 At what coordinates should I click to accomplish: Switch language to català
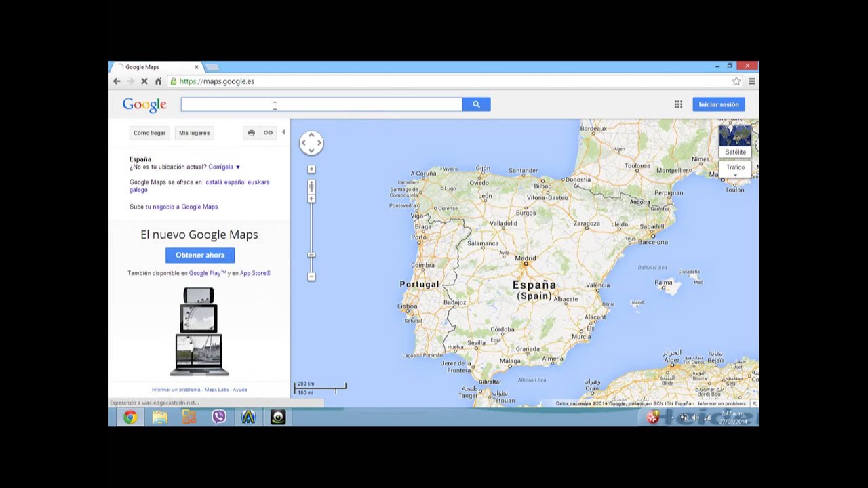[x=214, y=182]
